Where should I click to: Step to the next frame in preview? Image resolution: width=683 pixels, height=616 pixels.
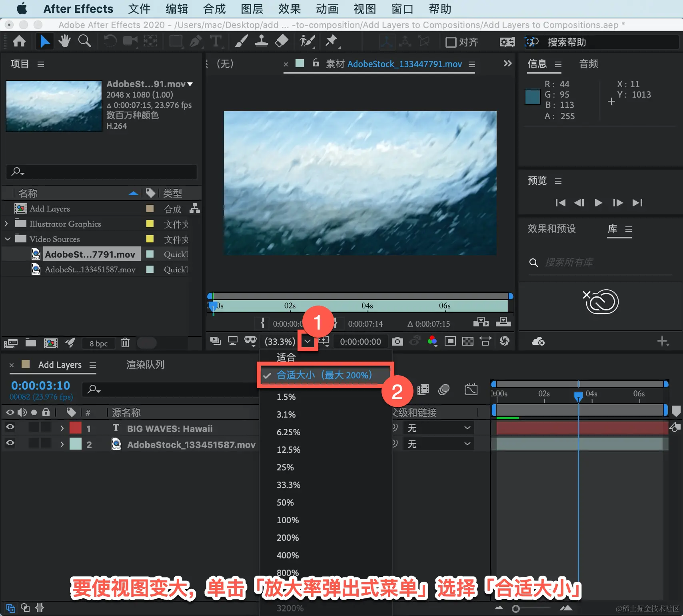[x=618, y=203]
